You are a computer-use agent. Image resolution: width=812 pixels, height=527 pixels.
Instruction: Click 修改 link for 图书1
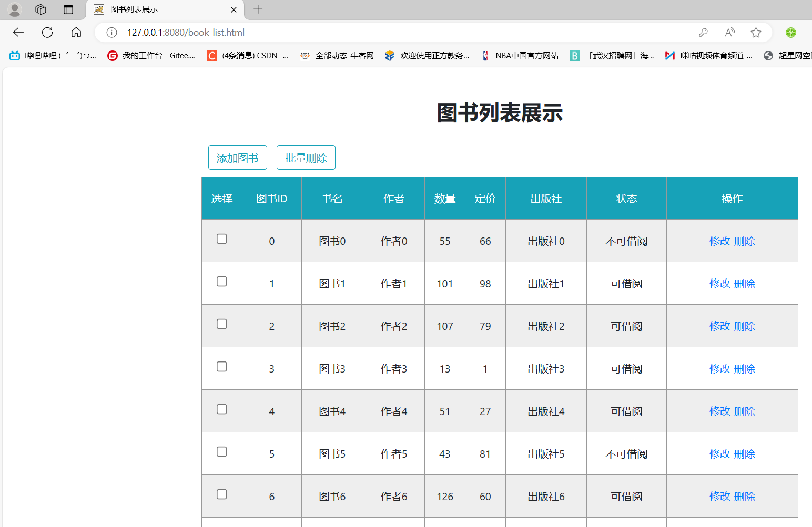point(720,284)
